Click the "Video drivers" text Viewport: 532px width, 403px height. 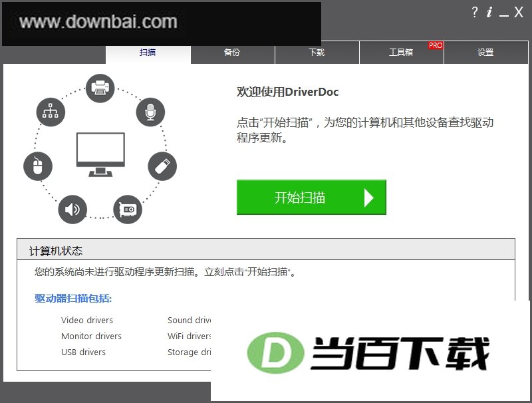(87, 321)
